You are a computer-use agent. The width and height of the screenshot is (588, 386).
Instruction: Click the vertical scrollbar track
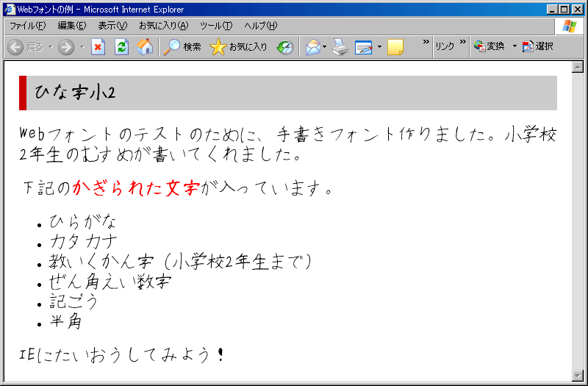(577, 221)
